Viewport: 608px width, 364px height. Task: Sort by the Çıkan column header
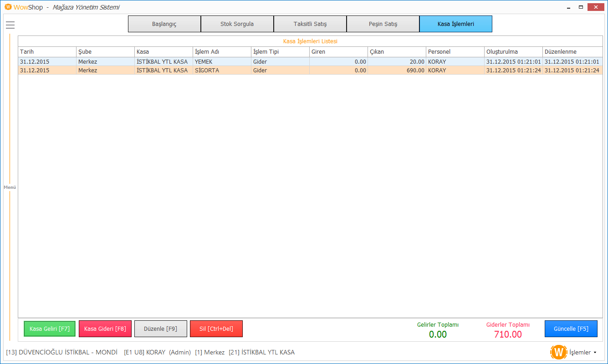coord(396,52)
